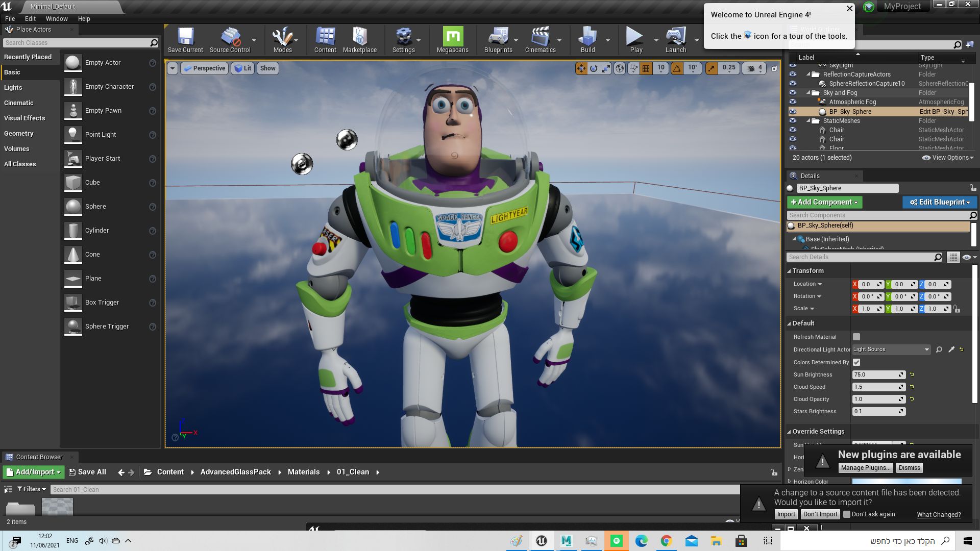980x551 pixels.
Task: Click the Manage Plugins button
Action: coord(865,468)
